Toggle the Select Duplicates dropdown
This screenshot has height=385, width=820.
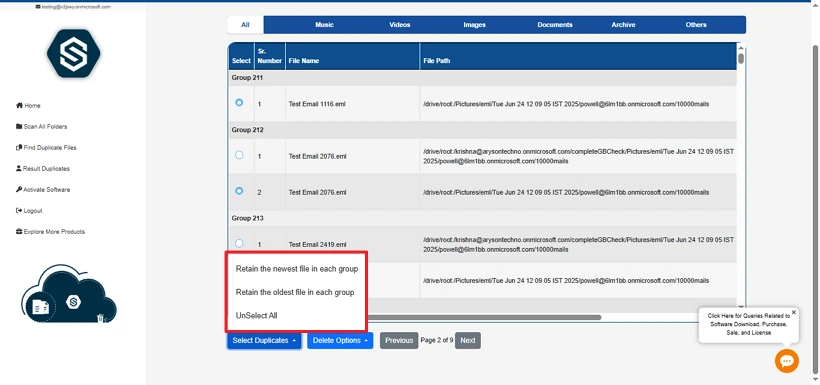(264, 341)
